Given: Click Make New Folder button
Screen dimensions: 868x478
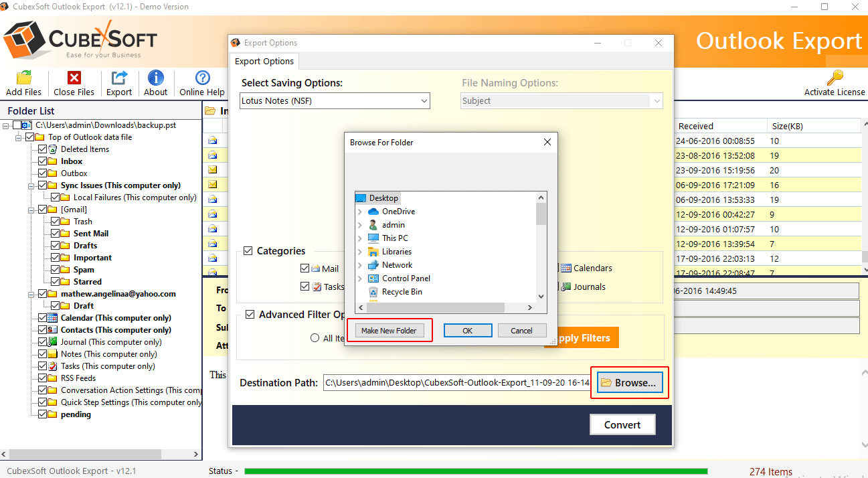Looking at the screenshot, I should 389,331.
